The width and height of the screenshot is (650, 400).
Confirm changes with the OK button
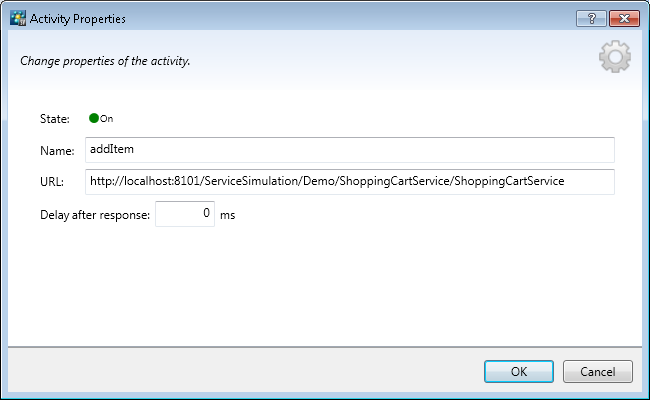pyautogui.click(x=518, y=371)
